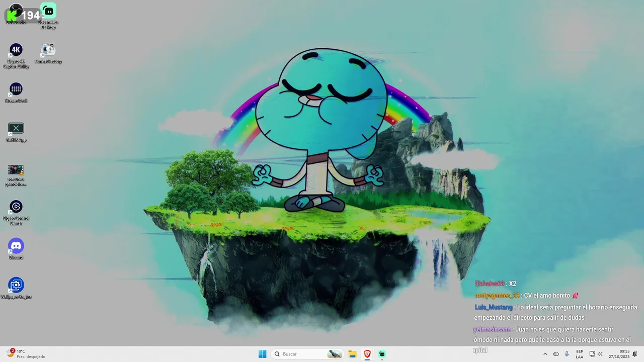
Task: Select the 'son unos grandísim...' video file
Action: click(x=16, y=174)
